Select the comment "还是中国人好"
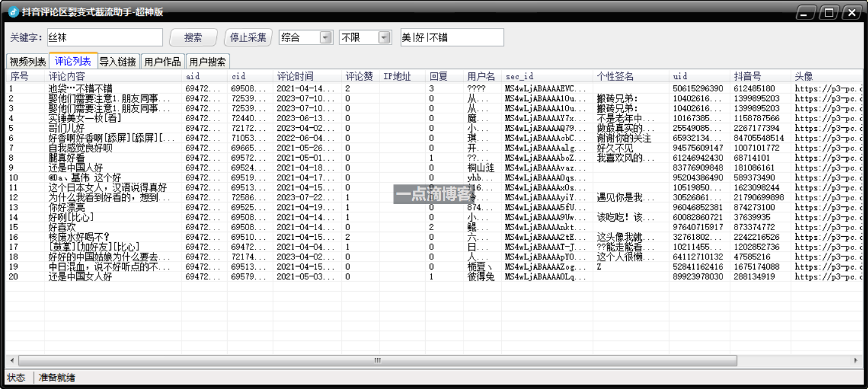Image resolution: width=868 pixels, height=389 pixels. point(76,167)
